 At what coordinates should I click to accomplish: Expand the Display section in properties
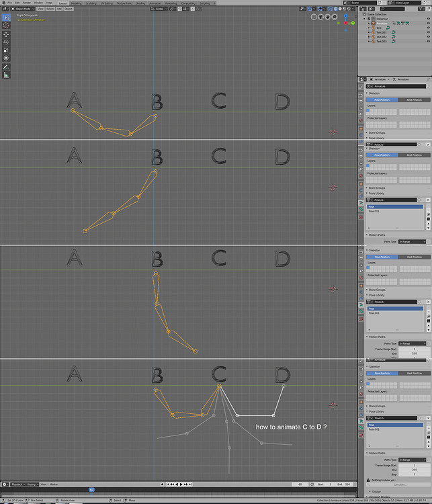coord(376,491)
